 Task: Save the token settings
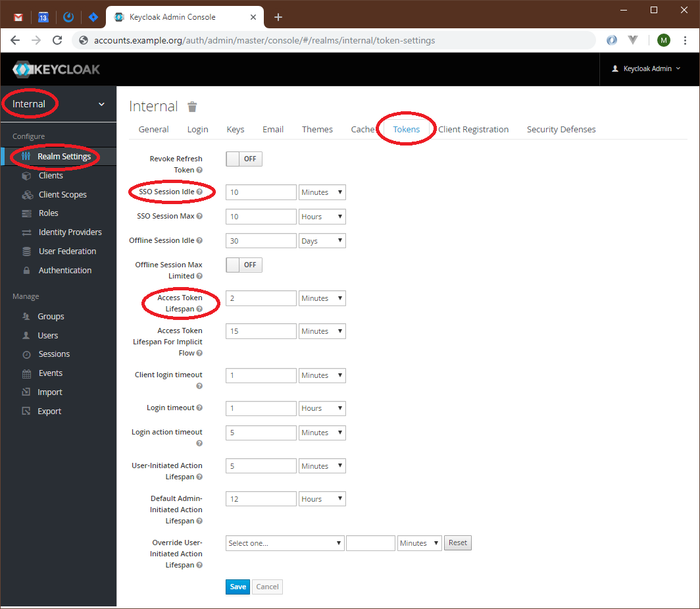(x=238, y=587)
